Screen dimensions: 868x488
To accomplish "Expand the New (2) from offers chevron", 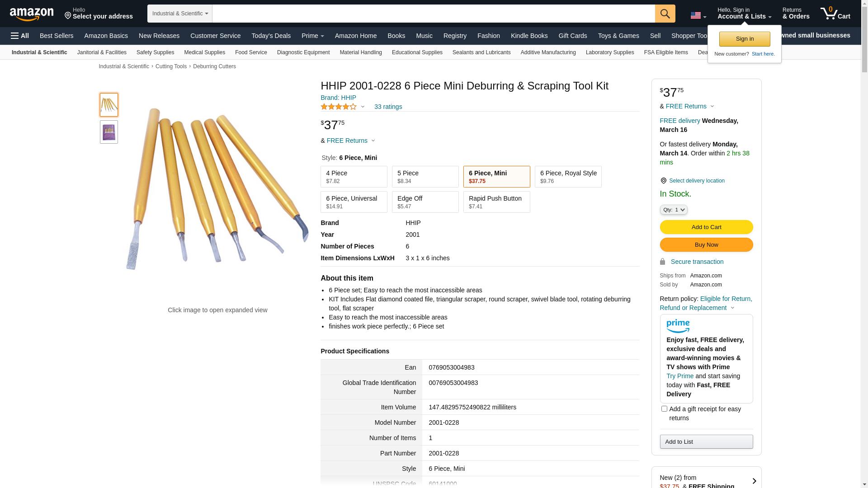I will click(x=754, y=481).
